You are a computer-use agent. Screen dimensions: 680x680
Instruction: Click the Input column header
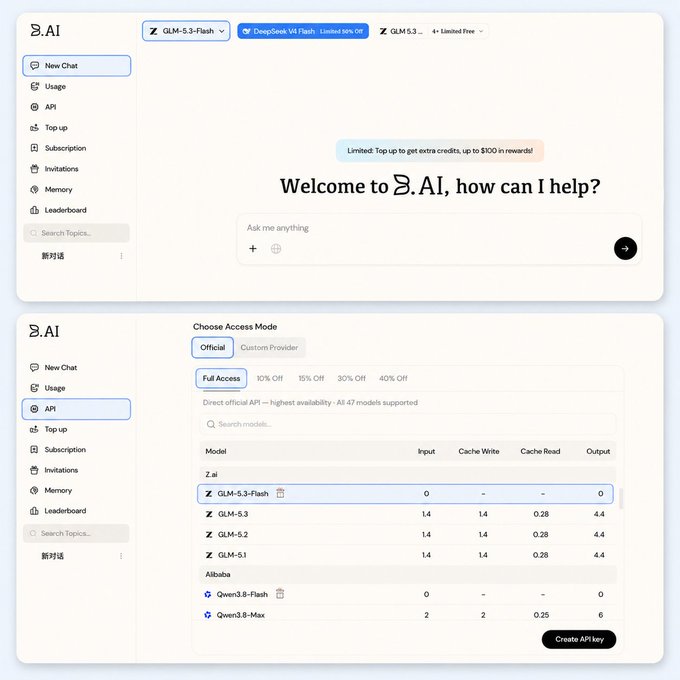(426, 451)
